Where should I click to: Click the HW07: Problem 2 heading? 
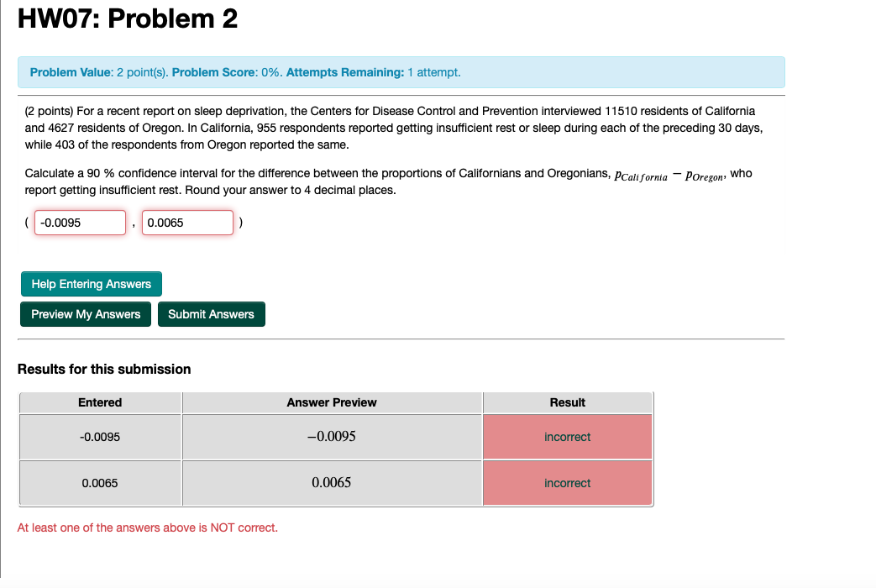click(x=129, y=18)
